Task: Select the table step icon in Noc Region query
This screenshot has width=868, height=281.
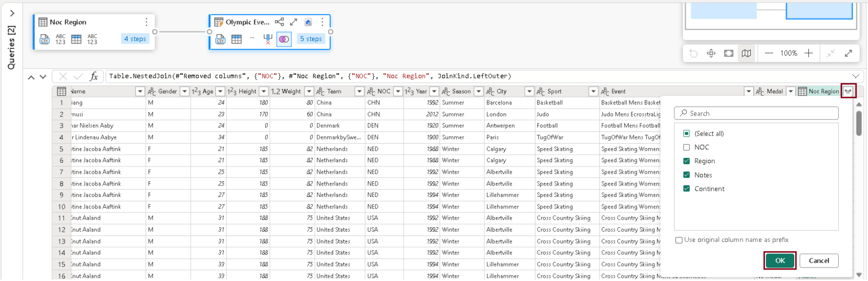Action: pos(76,39)
